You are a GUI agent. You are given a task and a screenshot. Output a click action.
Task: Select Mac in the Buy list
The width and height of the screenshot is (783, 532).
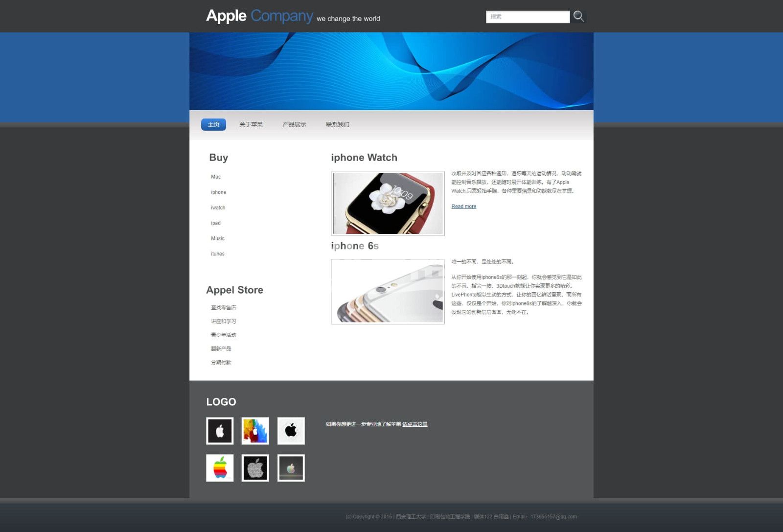pyautogui.click(x=216, y=177)
